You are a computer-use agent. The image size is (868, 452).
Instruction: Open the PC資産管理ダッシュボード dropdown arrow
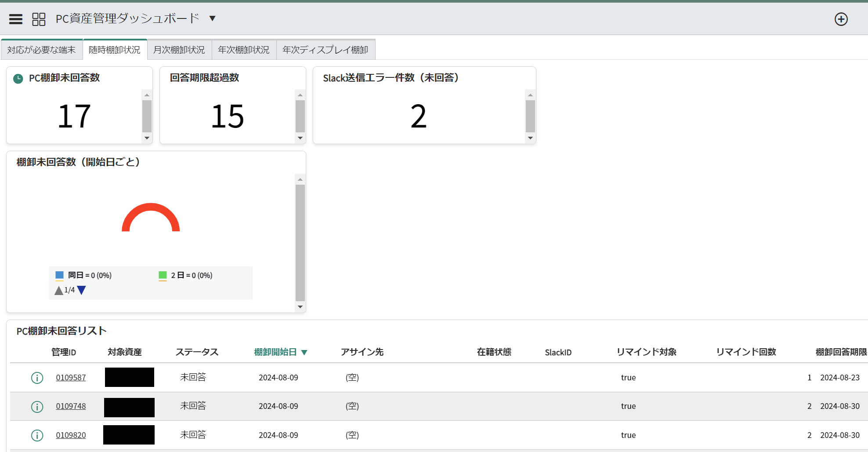point(212,18)
